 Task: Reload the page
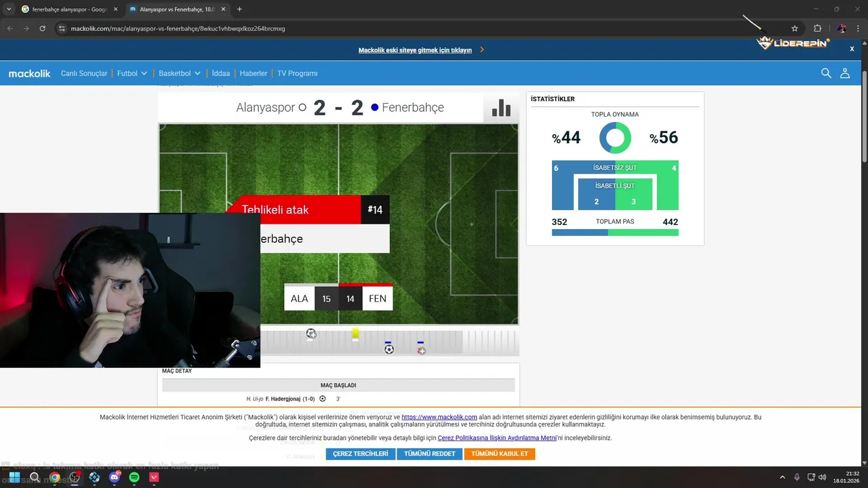coord(42,28)
